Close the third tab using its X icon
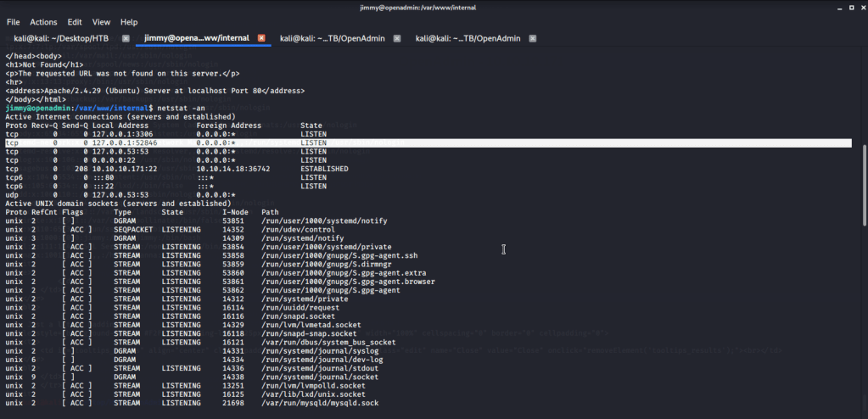Image resolution: width=868 pixels, height=419 pixels. tap(397, 38)
